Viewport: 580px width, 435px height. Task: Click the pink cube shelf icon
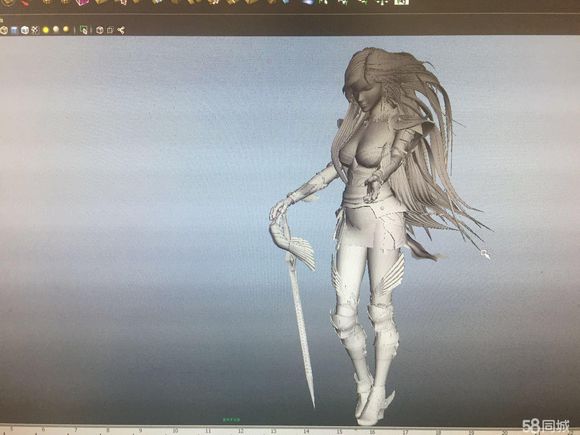point(82,2)
